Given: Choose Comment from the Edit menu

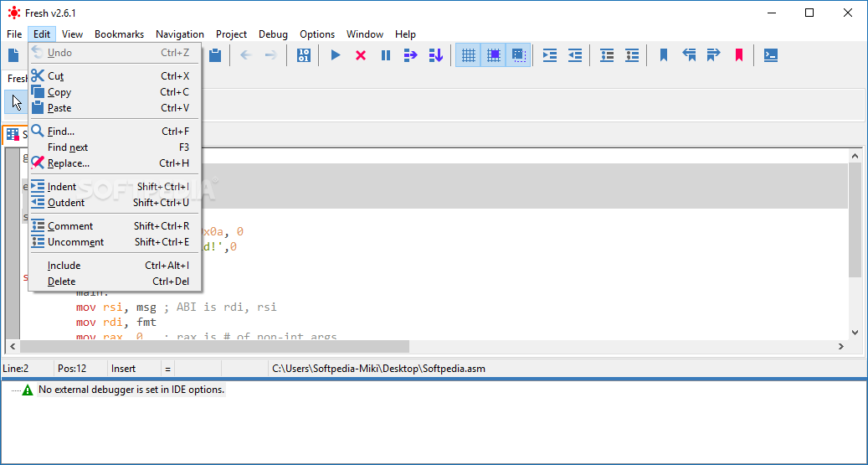Looking at the screenshot, I should point(115,226).
